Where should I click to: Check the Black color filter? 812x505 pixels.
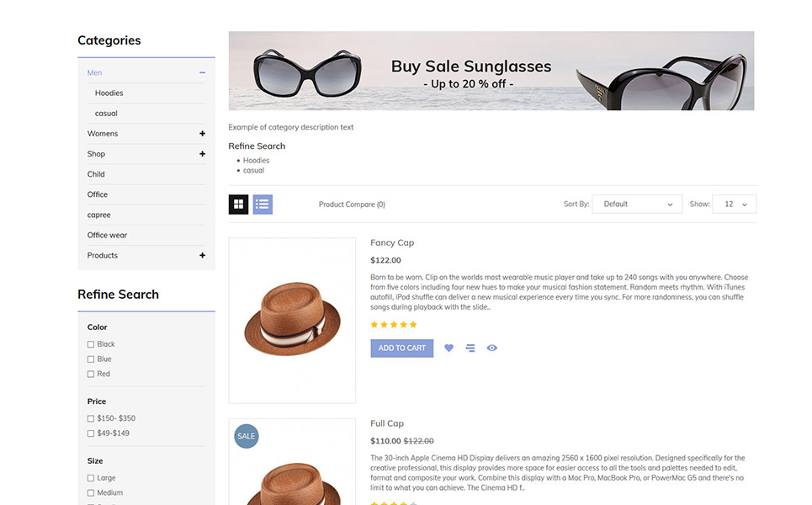point(91,344)
